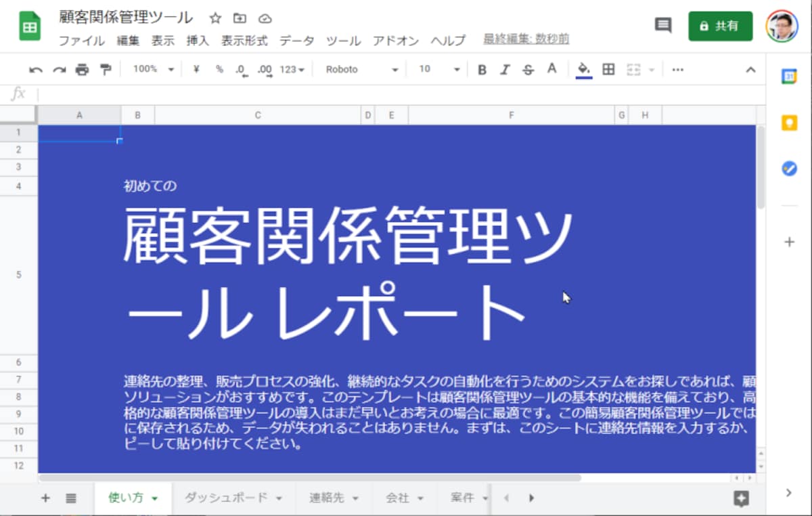Image resolution: width=812 pixels, height=516 pixels.
Task: Open the 編集 menu
Action: 128,41
